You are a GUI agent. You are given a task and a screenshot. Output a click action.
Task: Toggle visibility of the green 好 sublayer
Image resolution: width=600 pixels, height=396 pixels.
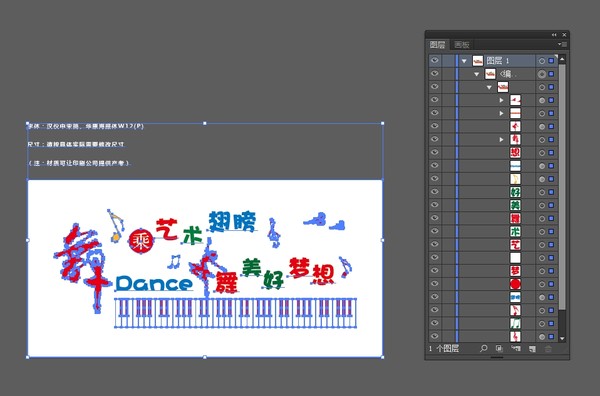click(435, 192)
